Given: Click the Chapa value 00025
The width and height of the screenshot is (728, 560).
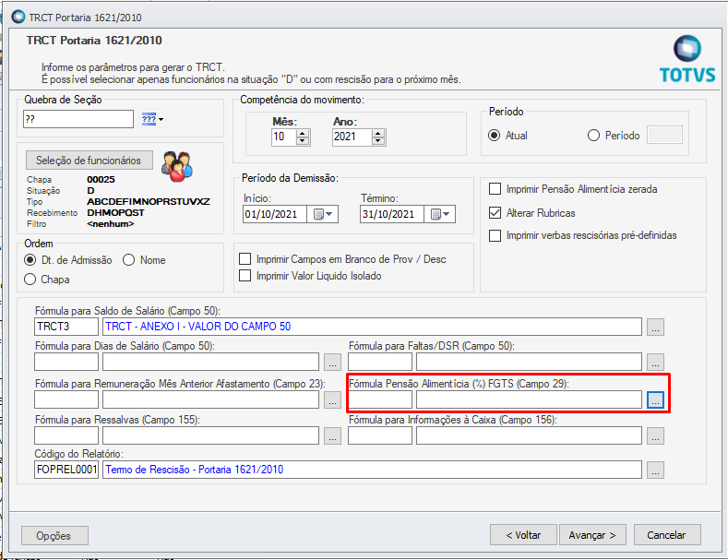Looking at the screenshot, I should [x=101, y=179].
